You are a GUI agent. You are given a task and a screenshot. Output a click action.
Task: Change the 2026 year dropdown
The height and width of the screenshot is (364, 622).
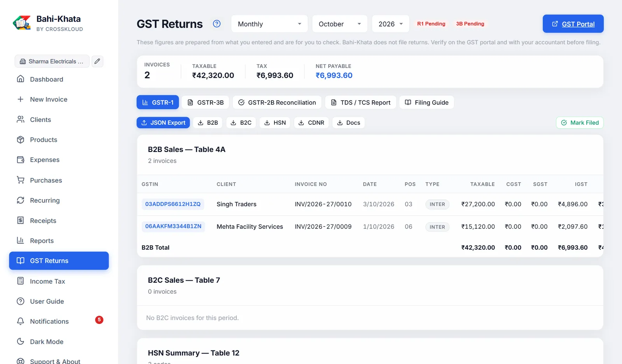tap(391, 24)
